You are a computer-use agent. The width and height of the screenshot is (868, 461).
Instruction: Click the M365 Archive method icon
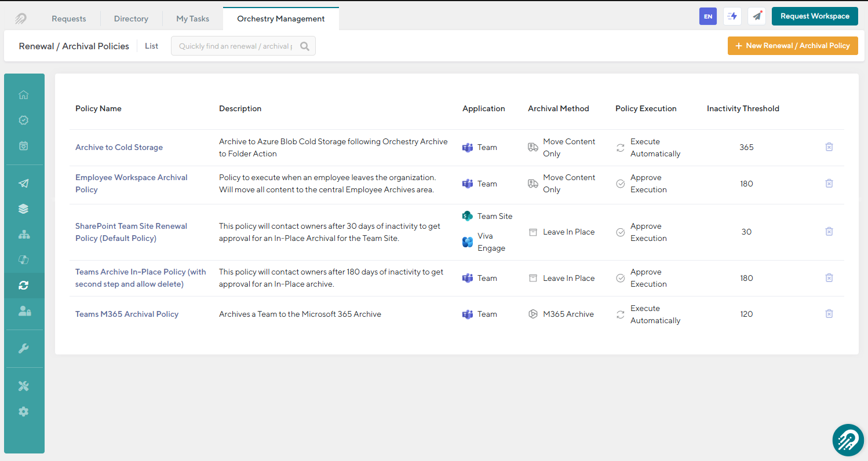tap(533, 314)
